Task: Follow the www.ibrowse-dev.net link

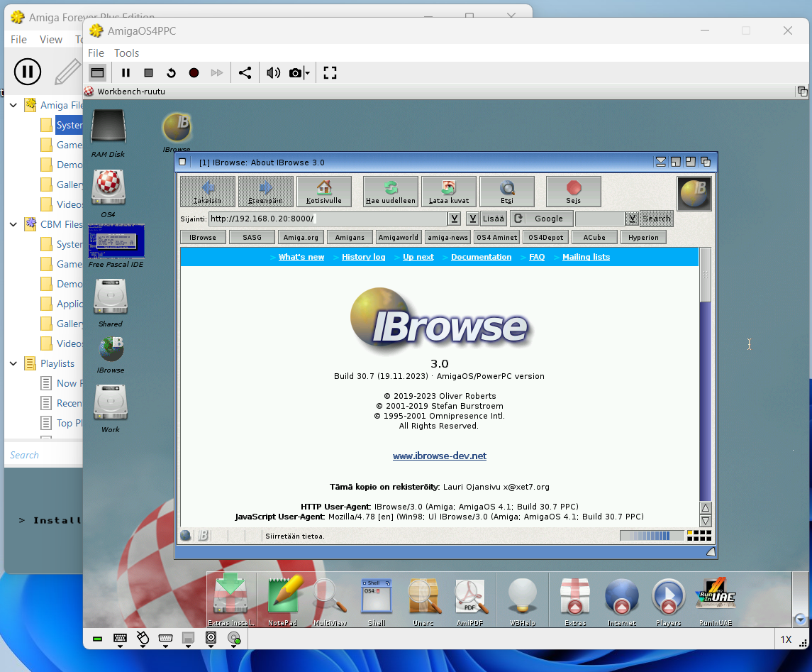Action: click(439, 456)
